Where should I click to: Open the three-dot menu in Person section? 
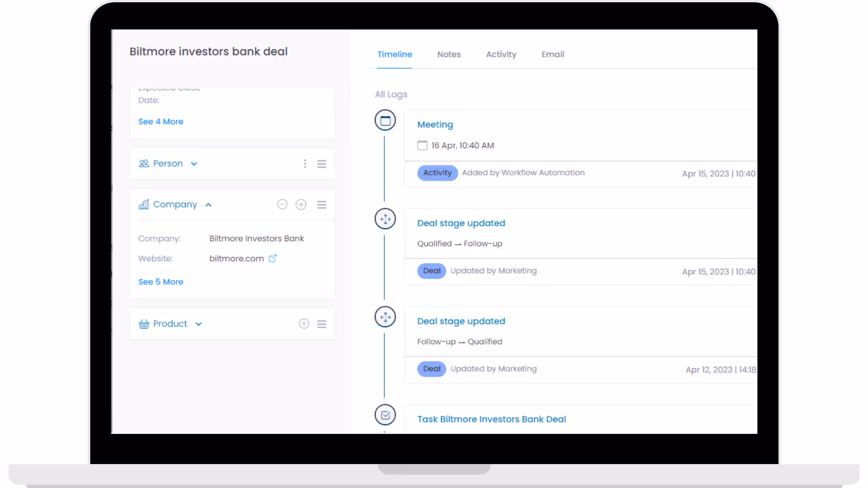pyautogui.click(x=305, y=164)
